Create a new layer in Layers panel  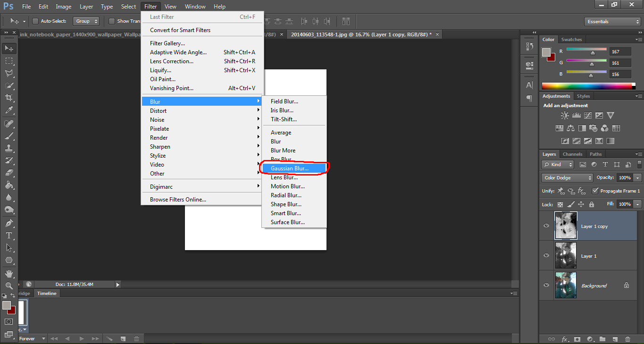pos(615,339)
